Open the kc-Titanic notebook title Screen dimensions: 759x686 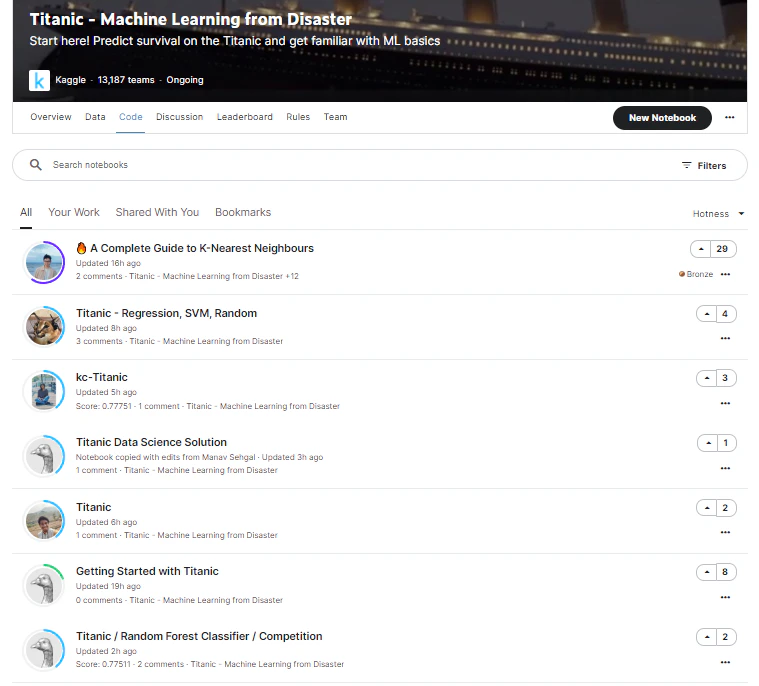[x=102, y=377]
